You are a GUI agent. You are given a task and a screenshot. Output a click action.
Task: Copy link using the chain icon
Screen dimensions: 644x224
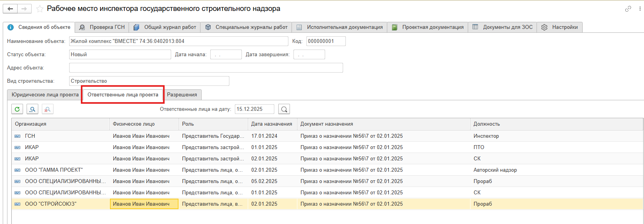point(628,9)
